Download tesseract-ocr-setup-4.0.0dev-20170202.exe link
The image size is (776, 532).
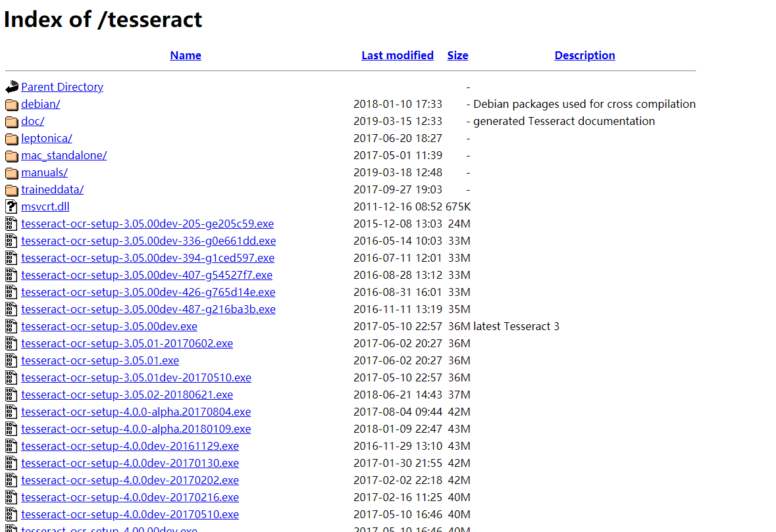coord(130,480)
